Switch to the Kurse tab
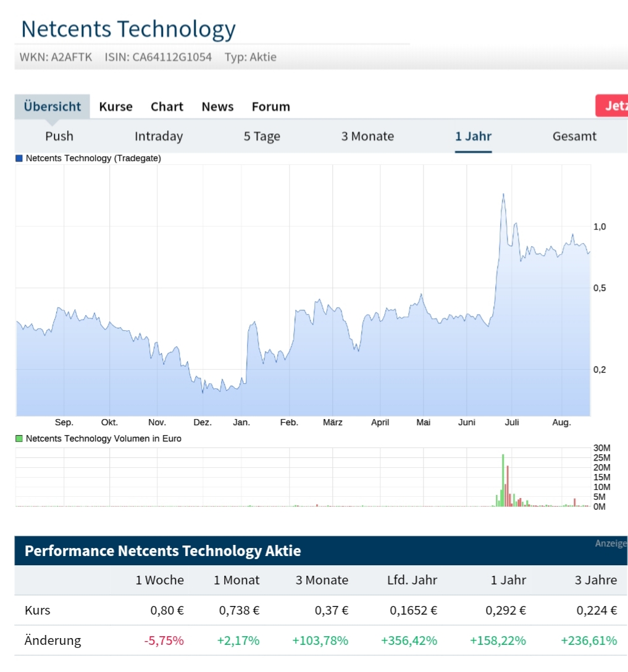The height and width of the screenshot is (672, 628). (x=115, y=106)
